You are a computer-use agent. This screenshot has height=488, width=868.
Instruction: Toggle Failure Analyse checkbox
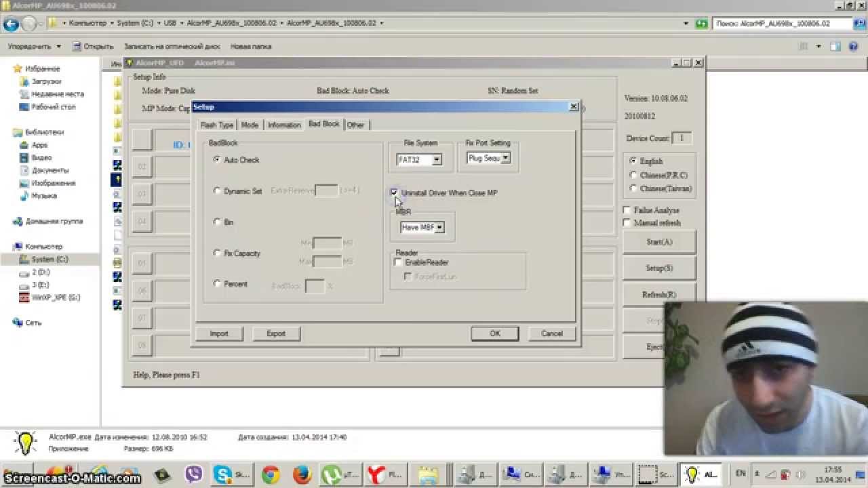click(x=627, y=210)
